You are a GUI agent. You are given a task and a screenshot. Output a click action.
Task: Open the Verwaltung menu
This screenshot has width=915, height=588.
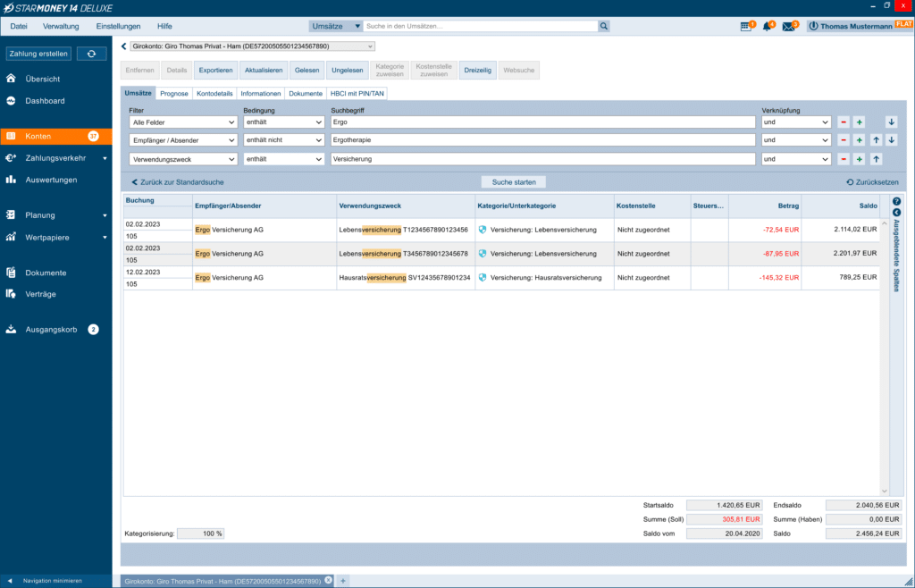[x=61, y=27]
